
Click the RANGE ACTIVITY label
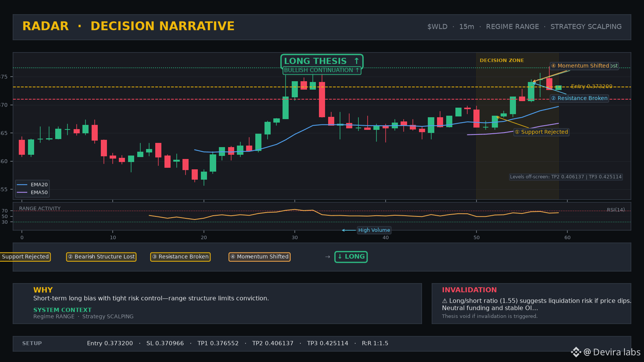(x=40, y=209)
